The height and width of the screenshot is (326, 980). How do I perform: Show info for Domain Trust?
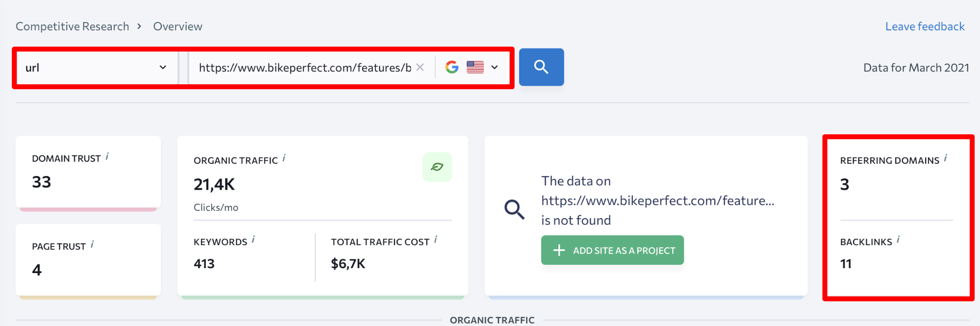pyautogui.click(x=107, y=156)
